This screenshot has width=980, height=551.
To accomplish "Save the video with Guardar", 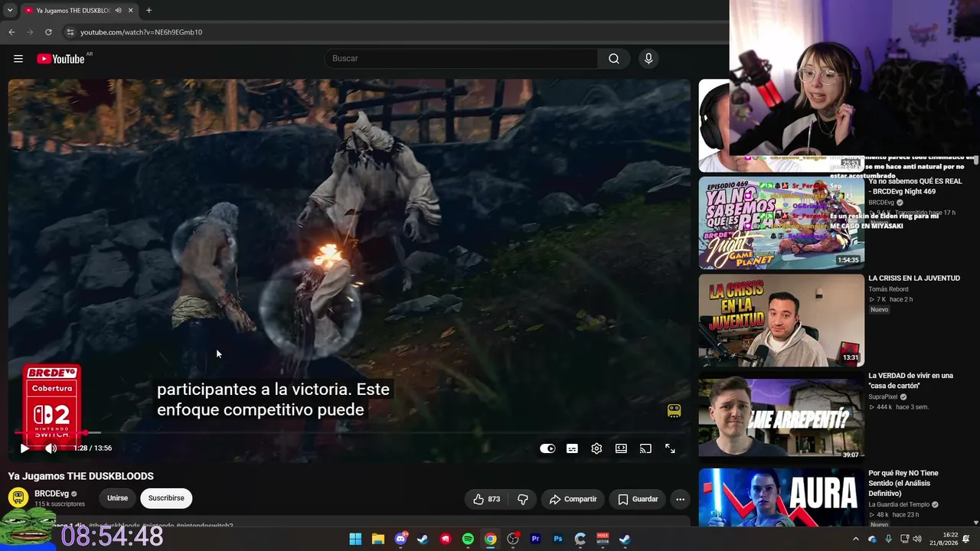I will [x=638, y=499].
